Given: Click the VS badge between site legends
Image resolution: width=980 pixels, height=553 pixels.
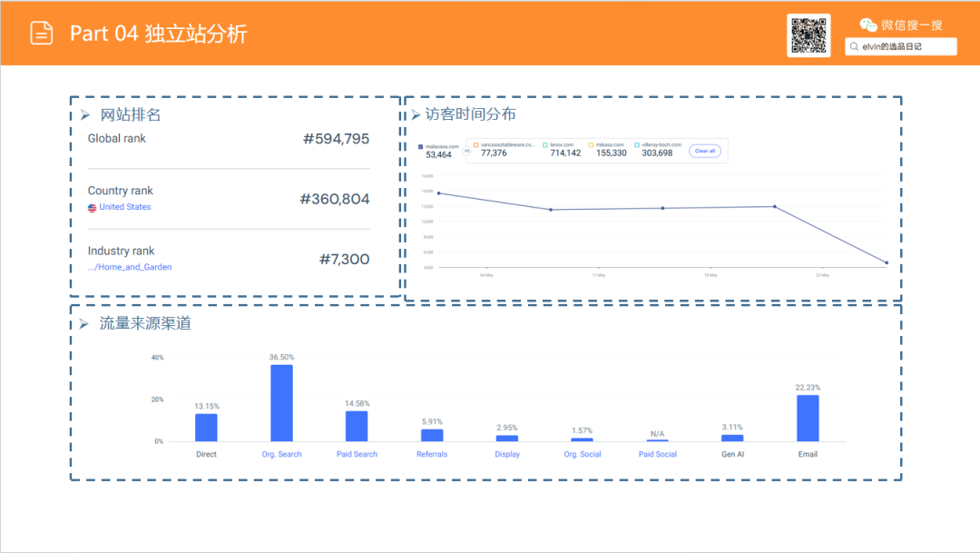Looking at the screenshot, I should pos(467,151).
